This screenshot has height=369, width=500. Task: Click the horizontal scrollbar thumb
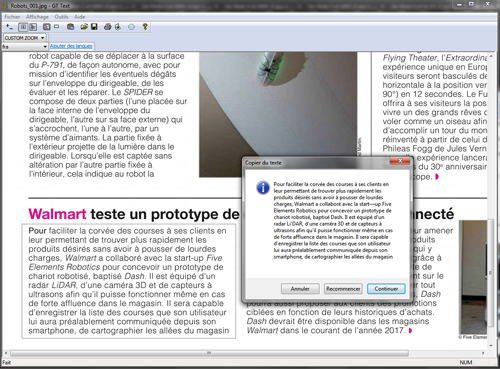tap(209, 353)
